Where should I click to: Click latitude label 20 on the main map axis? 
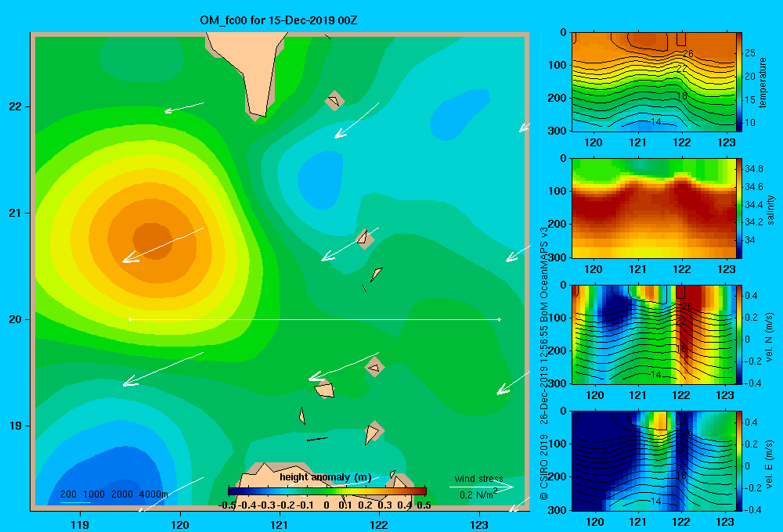coord(15,319)
